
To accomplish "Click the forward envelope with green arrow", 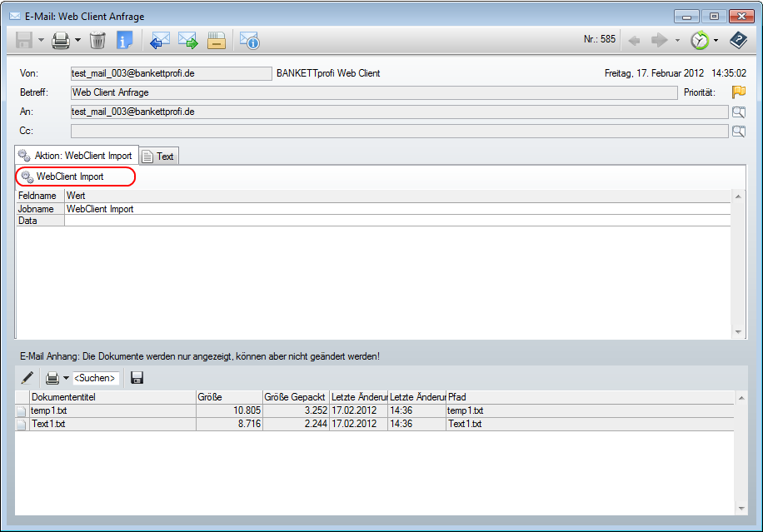I will [187, 40].
